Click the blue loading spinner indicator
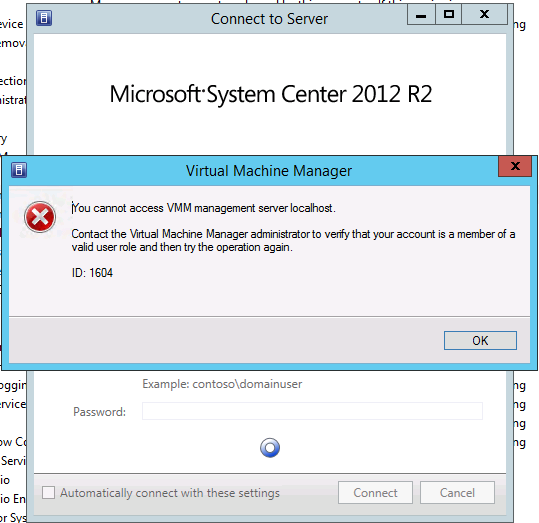 pos(270,448)
